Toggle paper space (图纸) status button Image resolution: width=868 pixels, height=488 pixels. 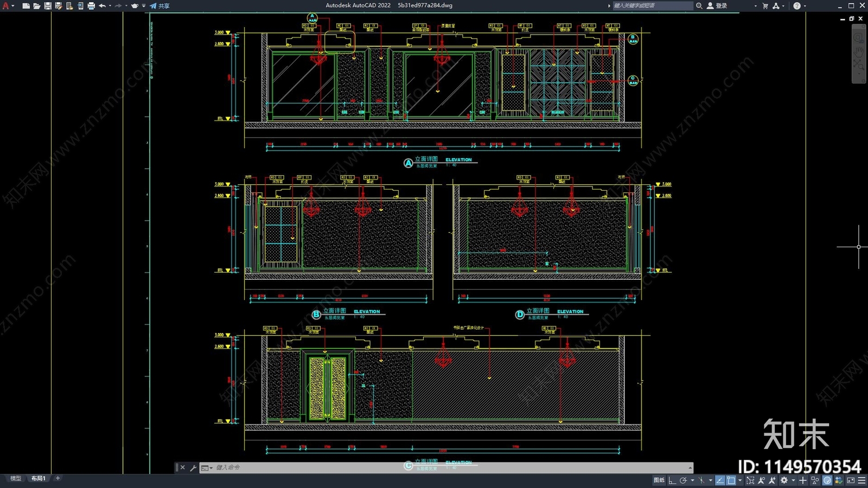point(659,480)
